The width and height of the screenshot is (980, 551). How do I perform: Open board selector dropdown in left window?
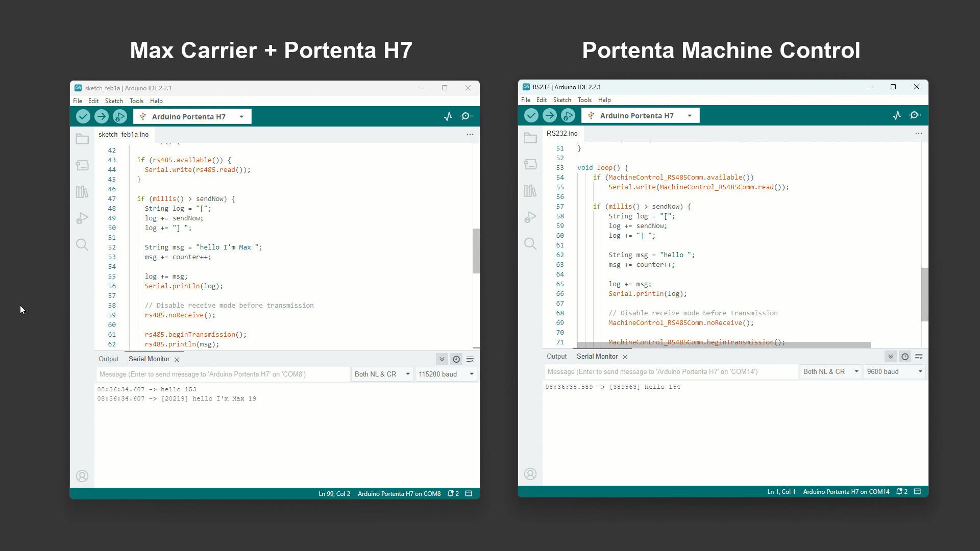192,116
